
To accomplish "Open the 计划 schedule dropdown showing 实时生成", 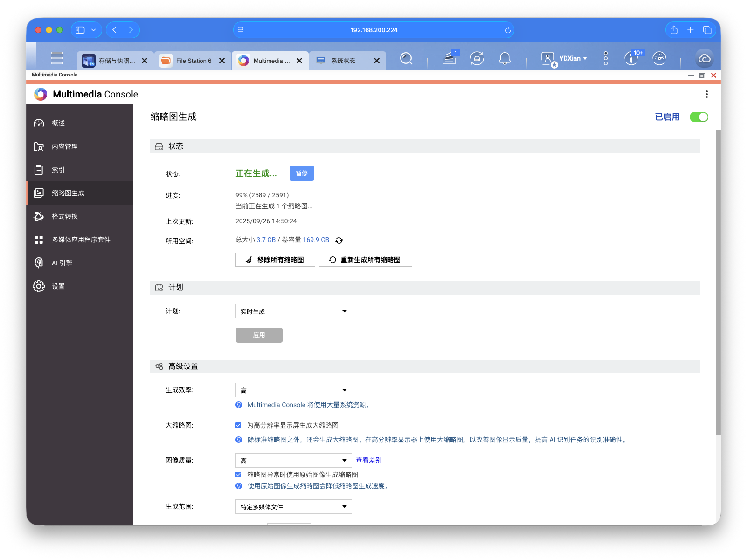I will (x=293, y=311).
